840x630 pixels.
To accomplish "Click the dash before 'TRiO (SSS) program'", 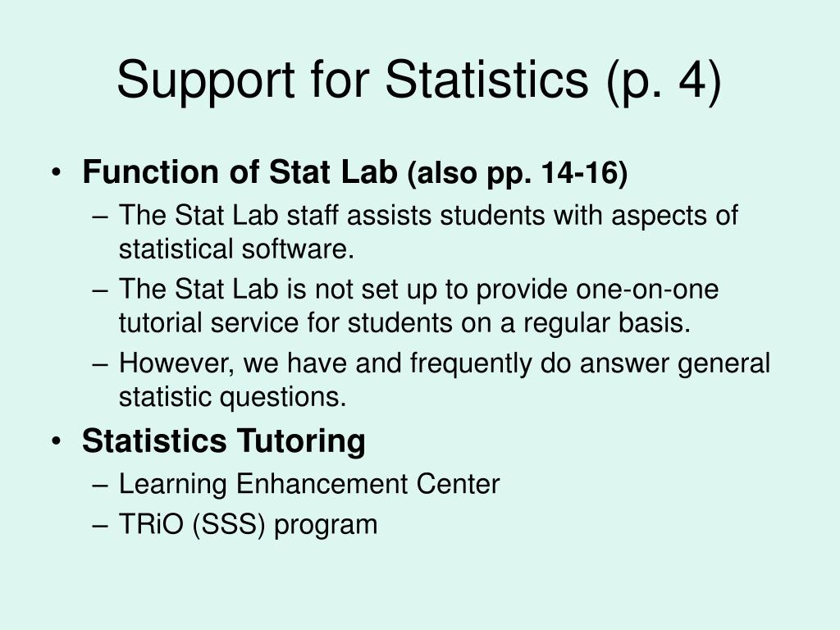I will [100, 526].
